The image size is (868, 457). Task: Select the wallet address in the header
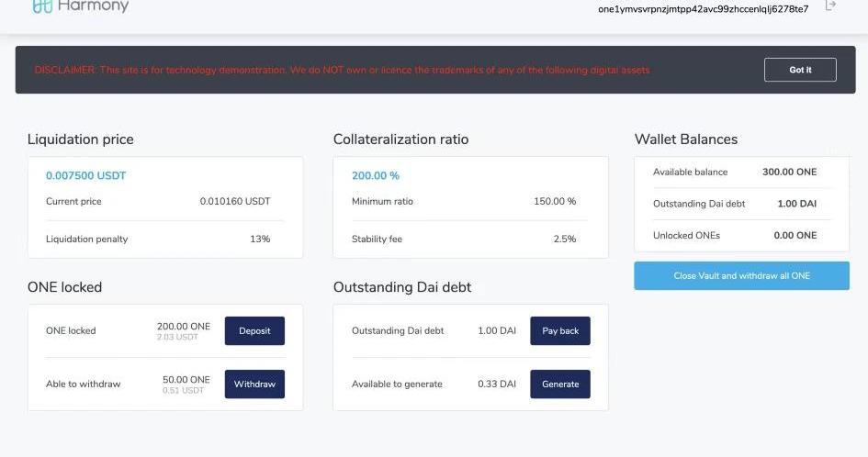pos(703,9)
